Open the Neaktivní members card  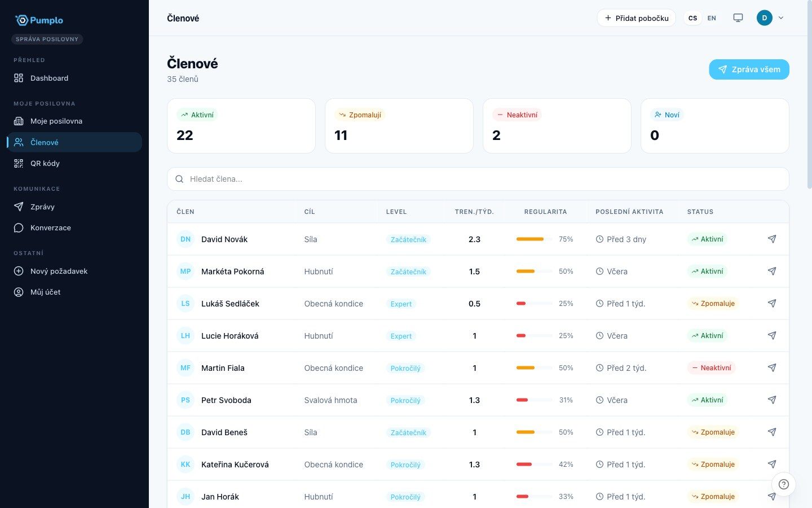[x=557, y=126]
